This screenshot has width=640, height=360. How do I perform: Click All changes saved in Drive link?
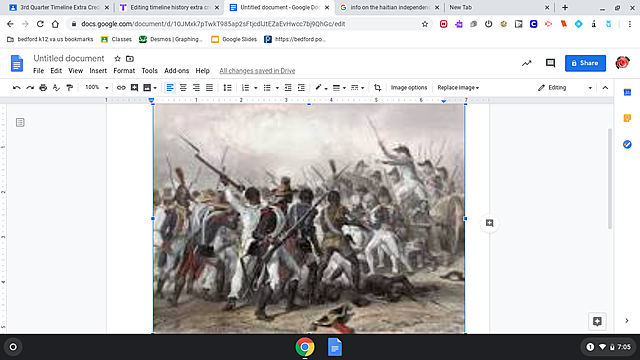[257, 71]
